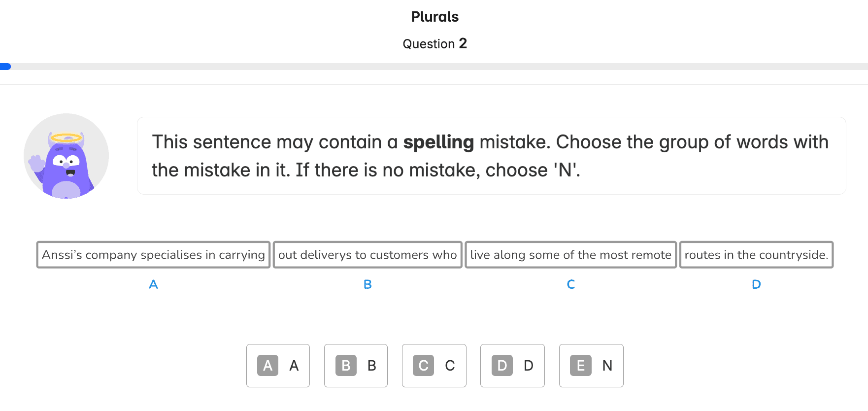This screenshot has height=411, width=868.
Task: Click blue label C under third phrase
Action: 571,284
